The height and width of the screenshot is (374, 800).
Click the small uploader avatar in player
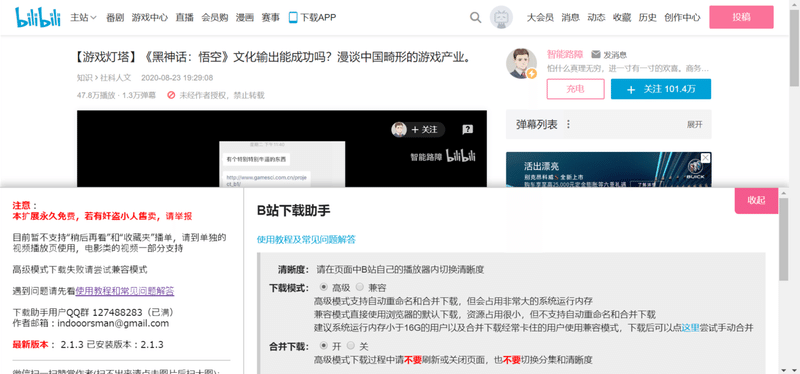pos(399,130)
